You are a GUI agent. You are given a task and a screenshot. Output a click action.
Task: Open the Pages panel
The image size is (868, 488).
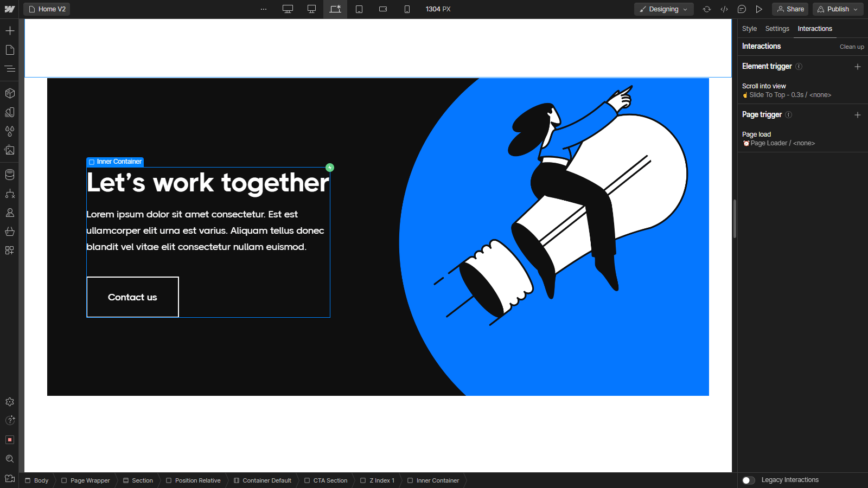10,50
